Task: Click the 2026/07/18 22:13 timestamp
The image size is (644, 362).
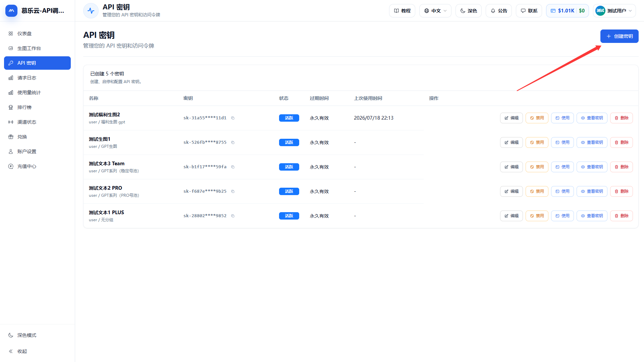Action: click(x=374, y=118)
